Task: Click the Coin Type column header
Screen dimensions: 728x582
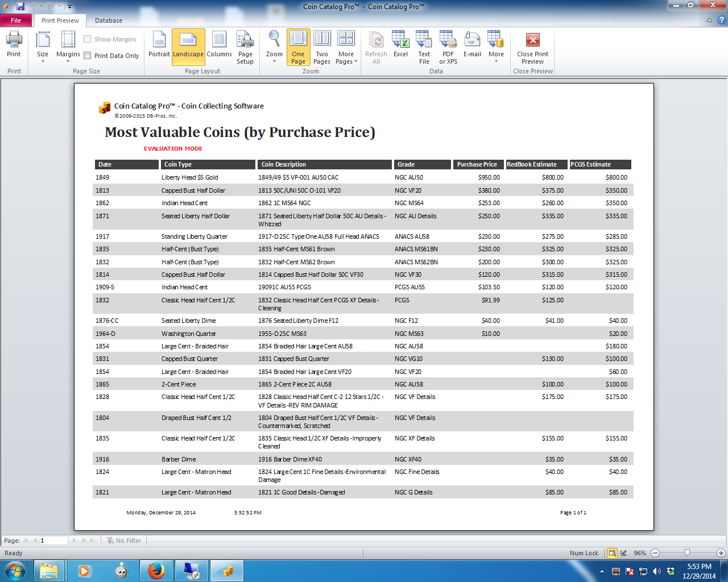Action: coord(208,164)
